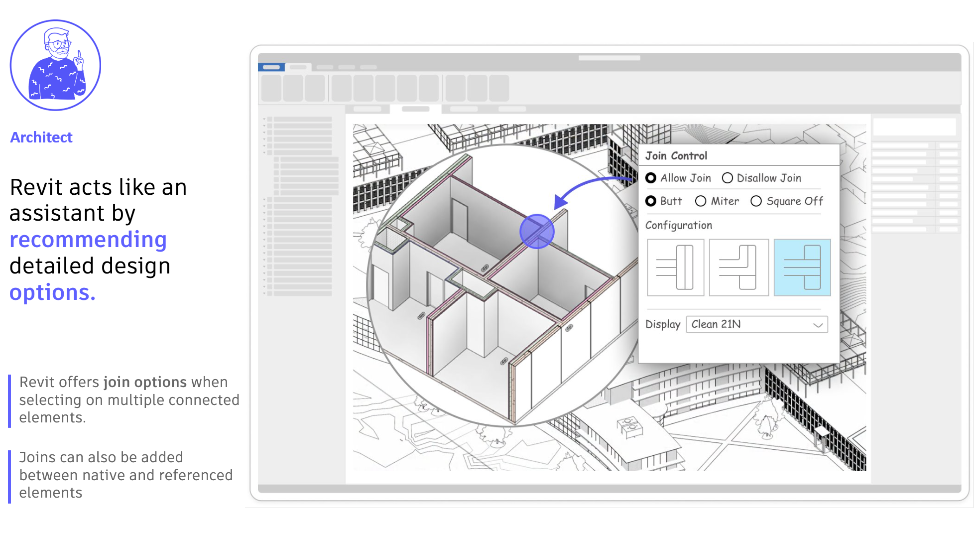The image size is (980, 533).
Task: Click the blue active ribbon tab in the Revit mockup
Action: tap(271, 67)
